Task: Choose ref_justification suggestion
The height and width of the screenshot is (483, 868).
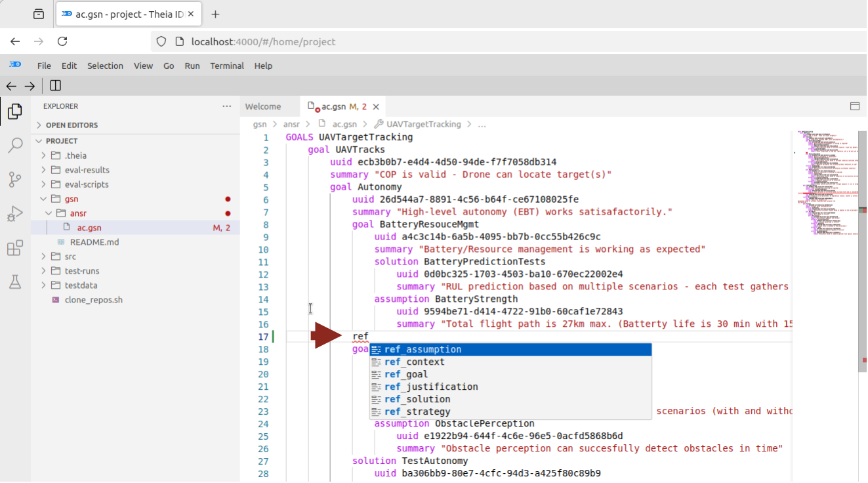Action: coord(510,387)
